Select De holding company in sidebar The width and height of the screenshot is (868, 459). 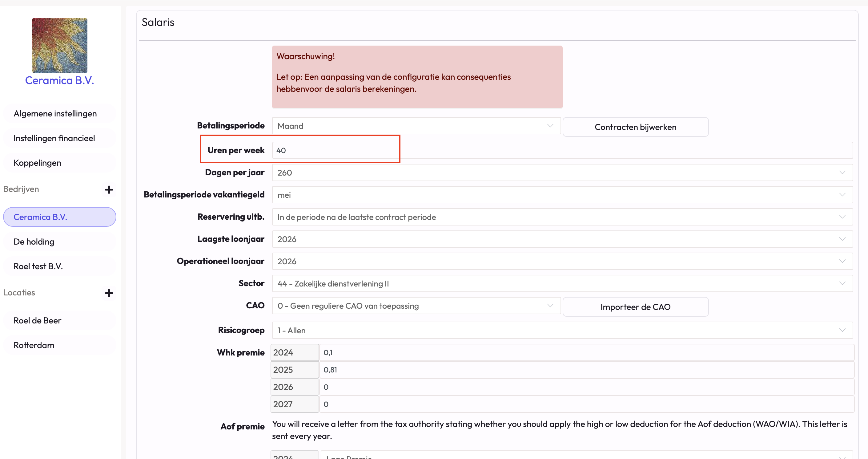pos(34,242)
